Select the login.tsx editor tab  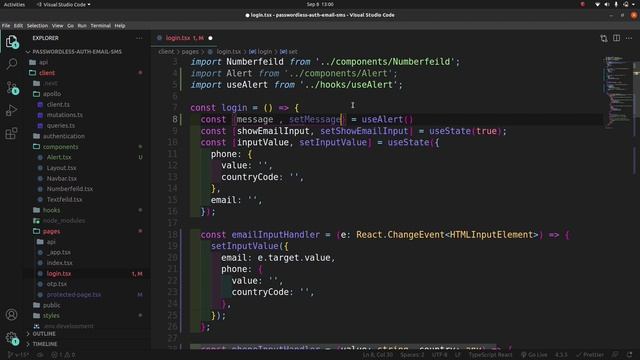(x=184, y=38)
